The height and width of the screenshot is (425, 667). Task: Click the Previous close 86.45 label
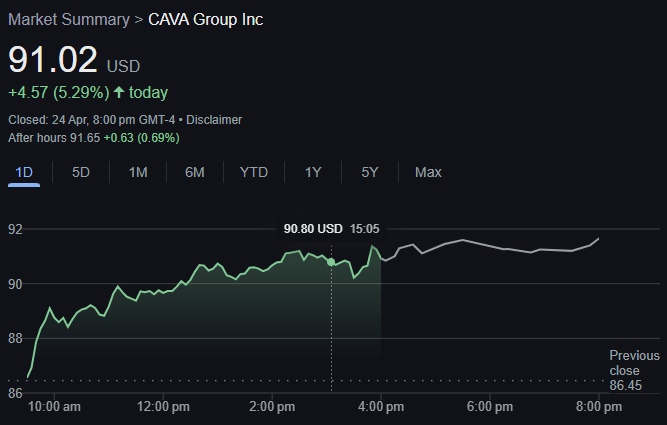coord(634,371)
